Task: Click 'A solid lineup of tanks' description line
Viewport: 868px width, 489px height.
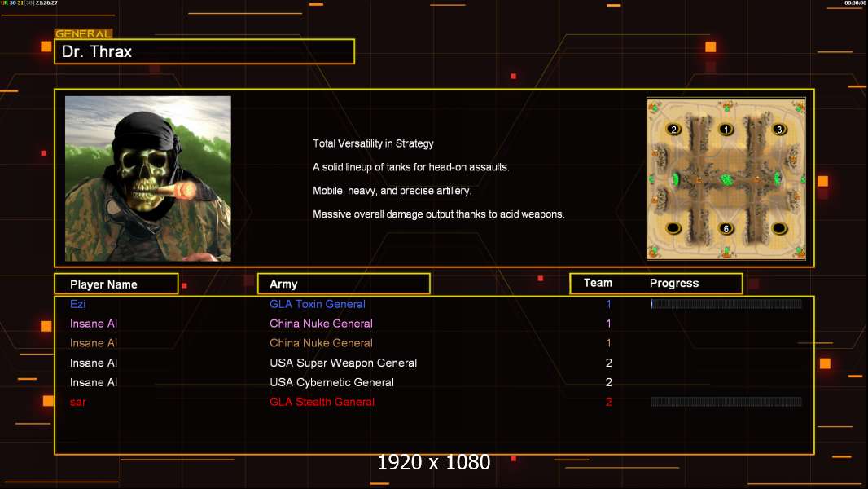Action: pos(410,167)
